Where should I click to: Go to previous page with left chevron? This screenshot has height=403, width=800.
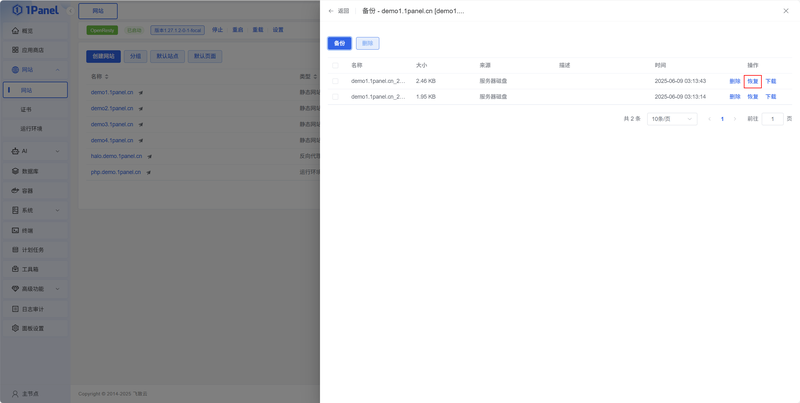pyautogui.click(x=709, y=119)
